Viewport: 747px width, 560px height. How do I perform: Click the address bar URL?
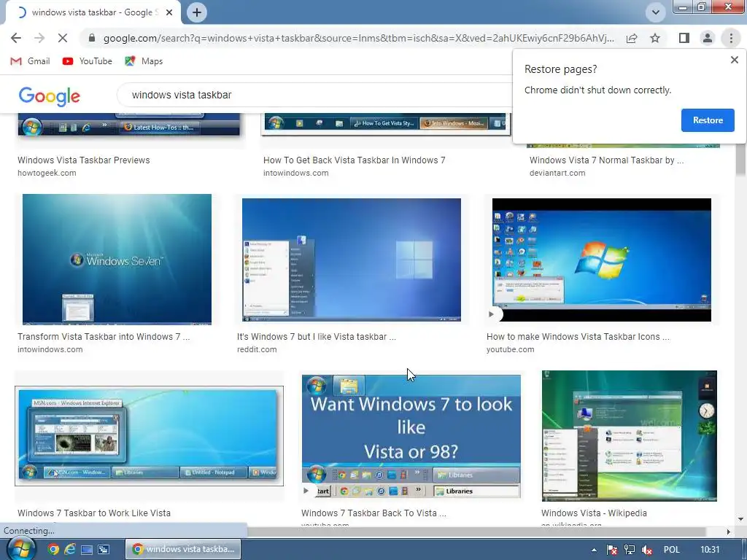pyautogui.click(x=358, y=38)
